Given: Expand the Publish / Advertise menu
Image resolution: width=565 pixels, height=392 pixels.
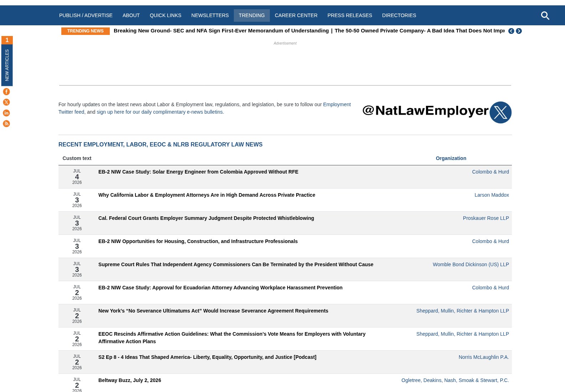Looking at the screenshot, I should (x=86, y=15).
